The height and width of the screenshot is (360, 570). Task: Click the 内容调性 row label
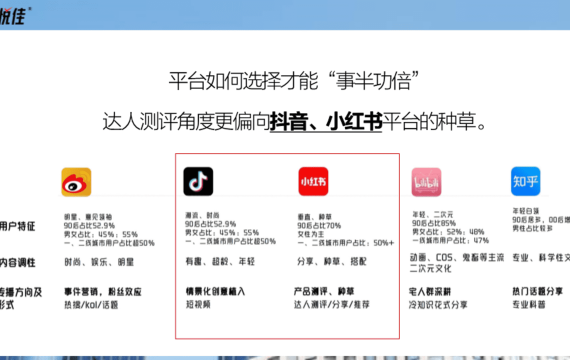[x=17, y=263]
